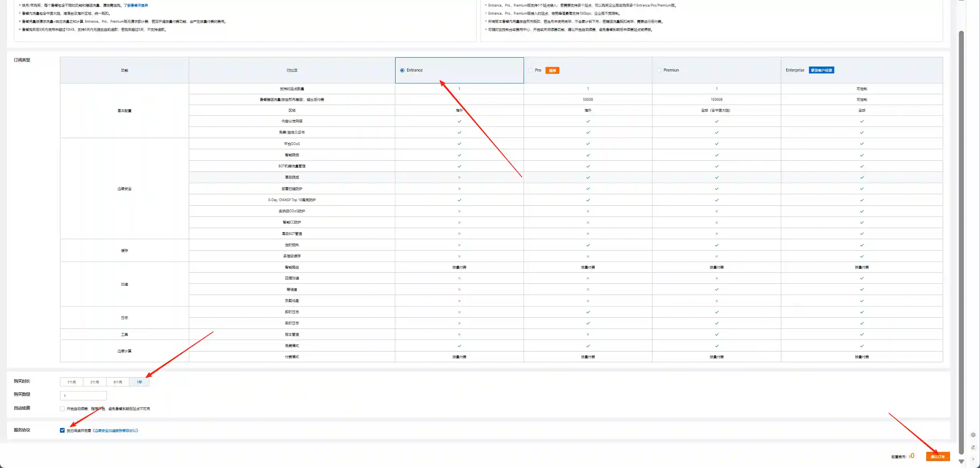The width and height of the screenshot is (980, 468).
Task: Select the 6个月 purchase duration option
Action: click(118, 382)
